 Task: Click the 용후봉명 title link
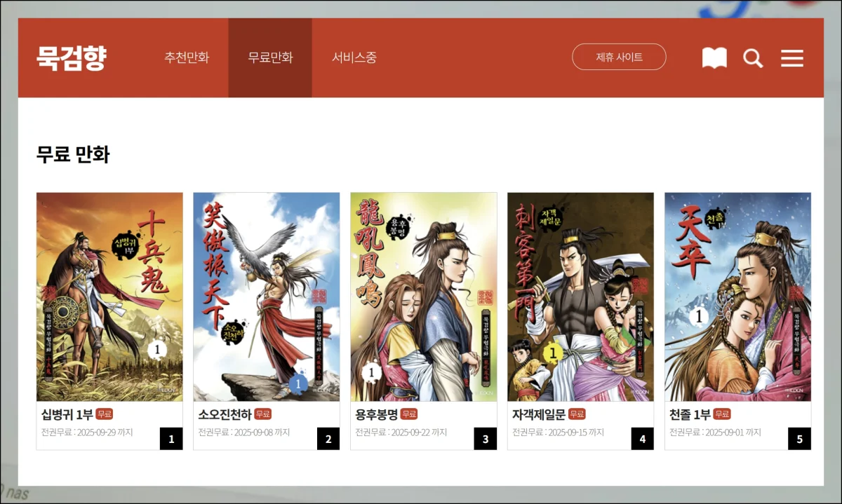click(377, 414)
